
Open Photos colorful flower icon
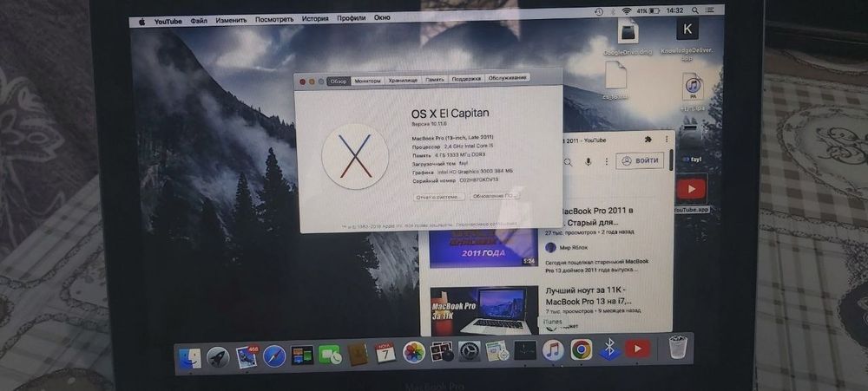[x=413, y=352]
